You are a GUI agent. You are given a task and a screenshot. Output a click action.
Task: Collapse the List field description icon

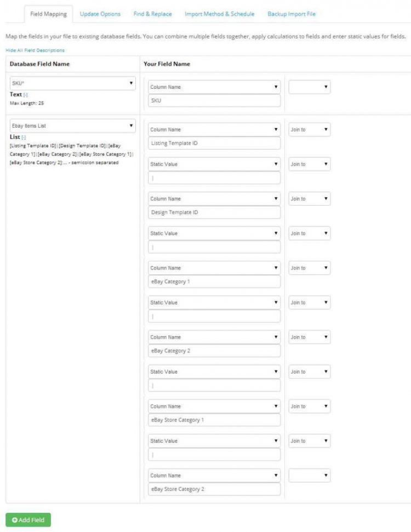click(x=24, y=137)
